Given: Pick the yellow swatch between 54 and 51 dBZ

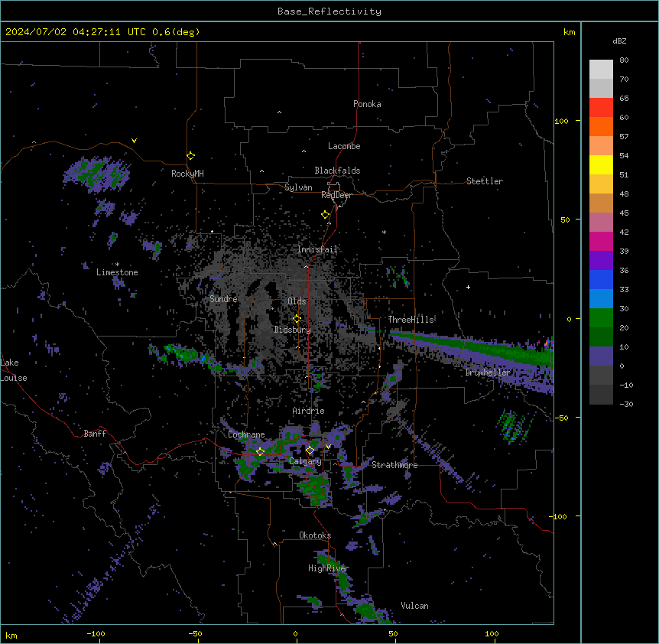Looking at the screenshot, I should click(601, 164).
